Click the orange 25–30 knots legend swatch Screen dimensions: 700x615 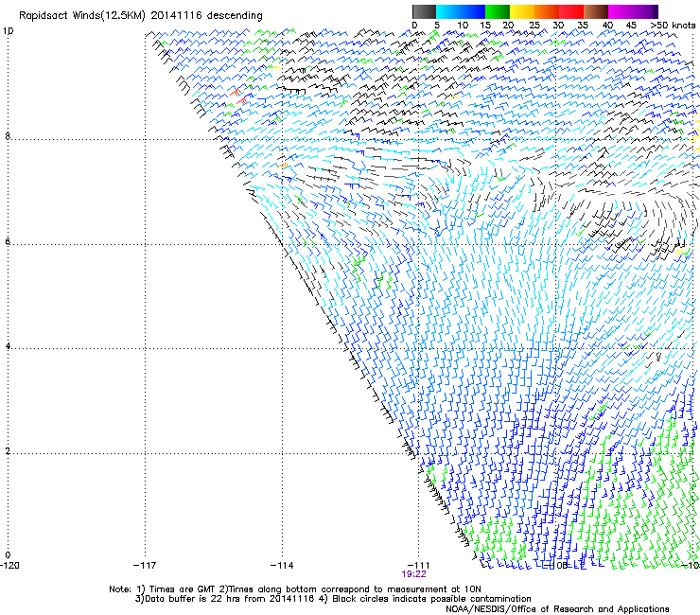pyautogui.click(x=546, y=11)
